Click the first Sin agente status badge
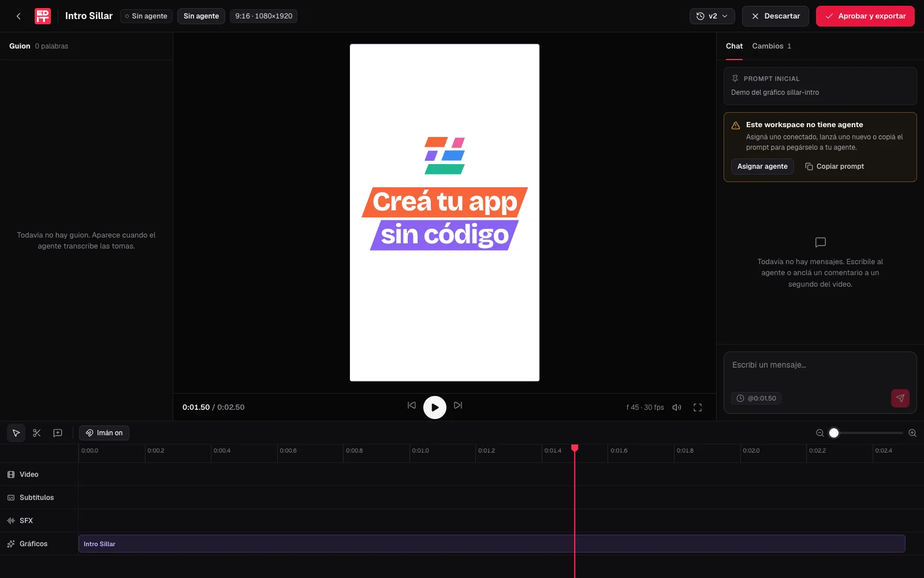Viewport: 924px width, 578px height. pos(146,16)
